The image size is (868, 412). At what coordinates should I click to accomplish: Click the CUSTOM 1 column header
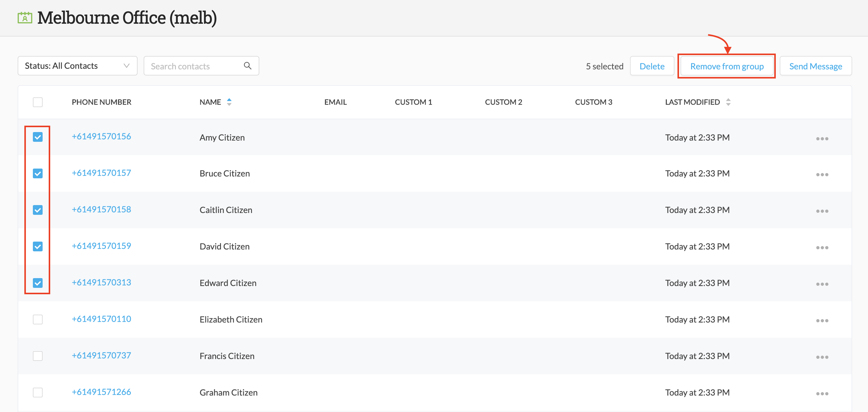tap(413, 102)
